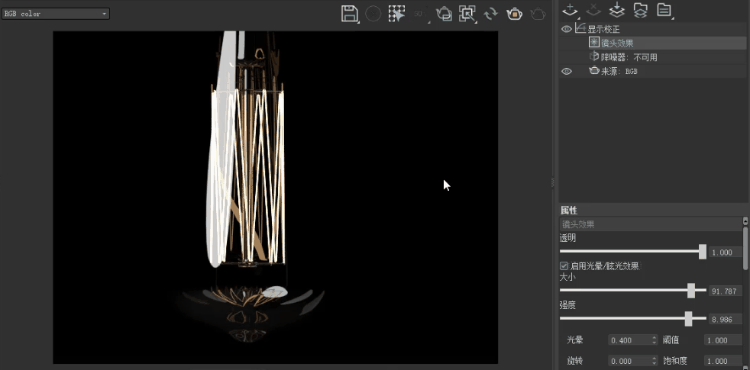
Task: Select the follow mouse render icon
Action: pos(397,13)
